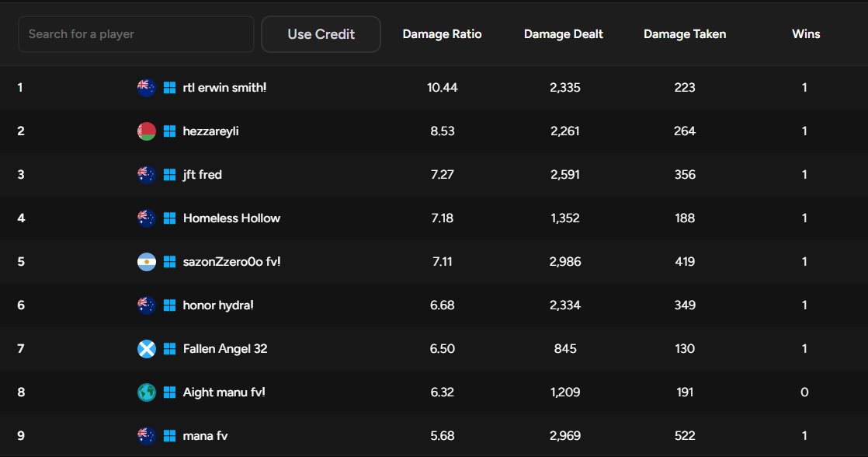868x457 pixels.
Task: Open player hezzareyli
Action: 211,131
